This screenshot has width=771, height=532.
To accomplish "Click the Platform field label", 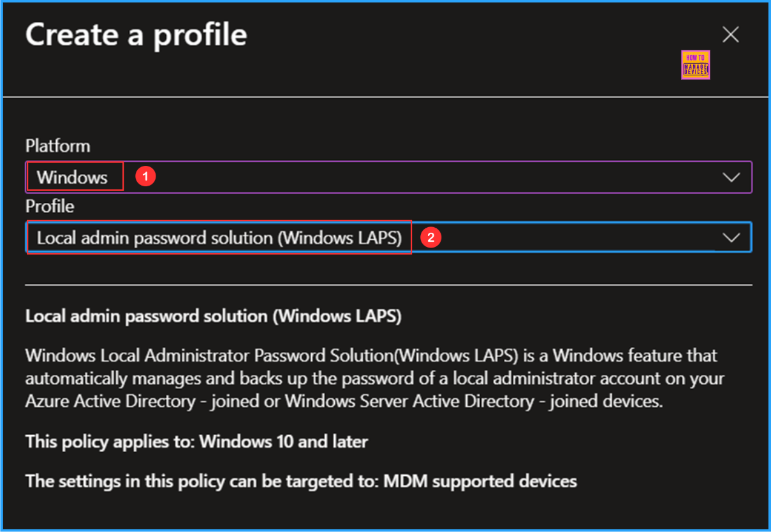I will [x=57, y=146].
